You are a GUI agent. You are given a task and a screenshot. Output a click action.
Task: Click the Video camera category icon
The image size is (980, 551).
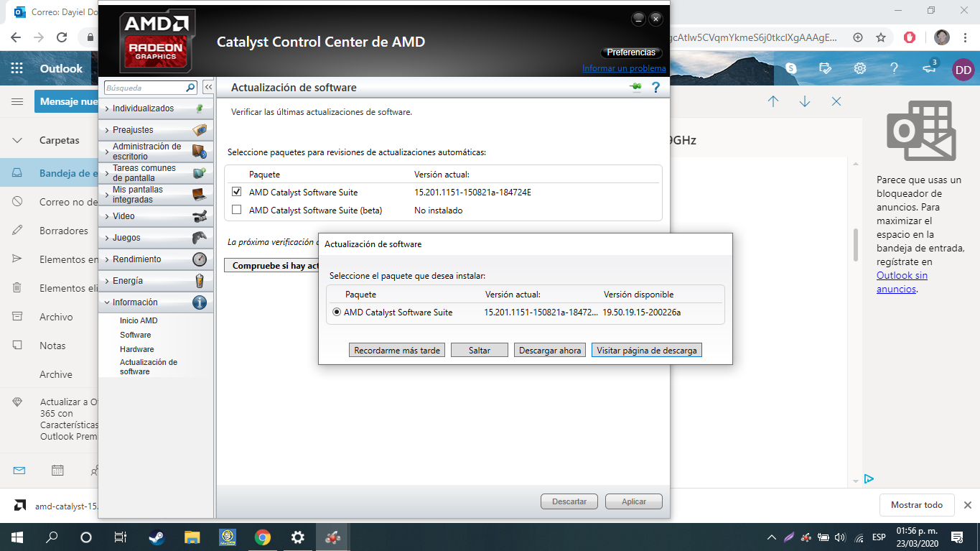(200, 216)
